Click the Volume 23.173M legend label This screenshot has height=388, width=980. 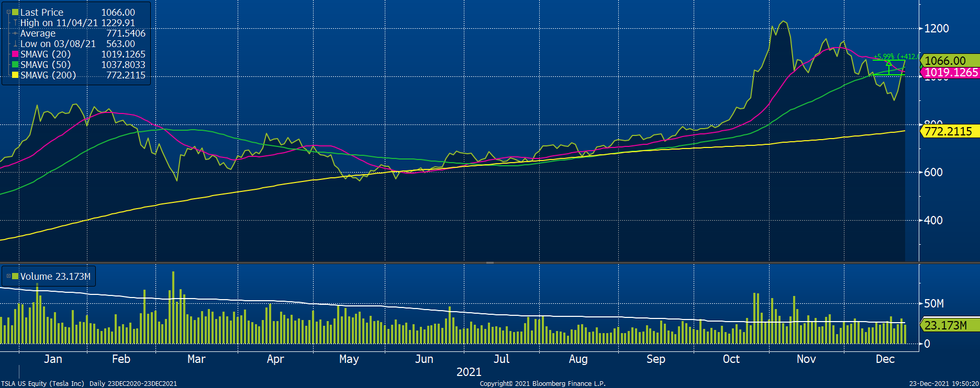pos(55,276)
